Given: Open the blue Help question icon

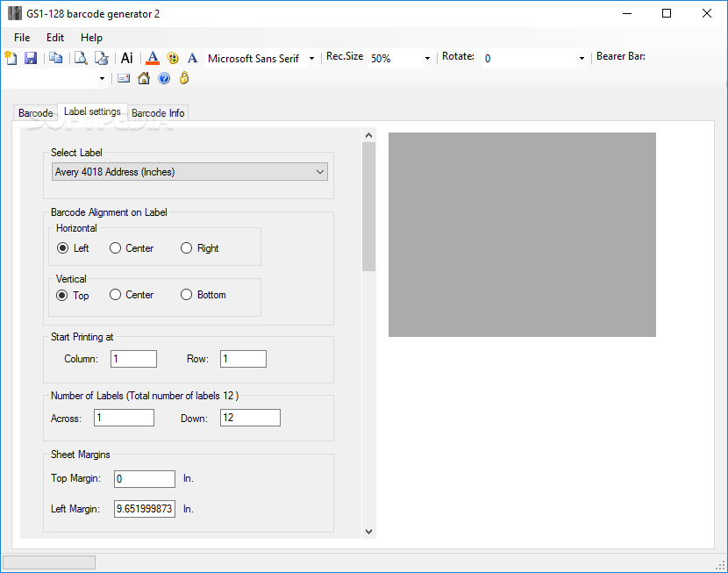Looking at the screenshot, I should 164,78.
